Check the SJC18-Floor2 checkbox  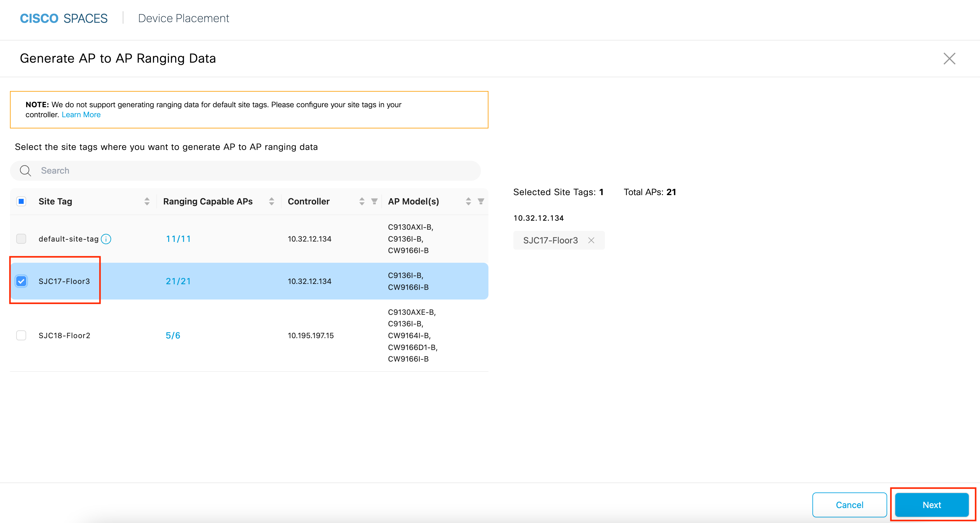point(21,335)
